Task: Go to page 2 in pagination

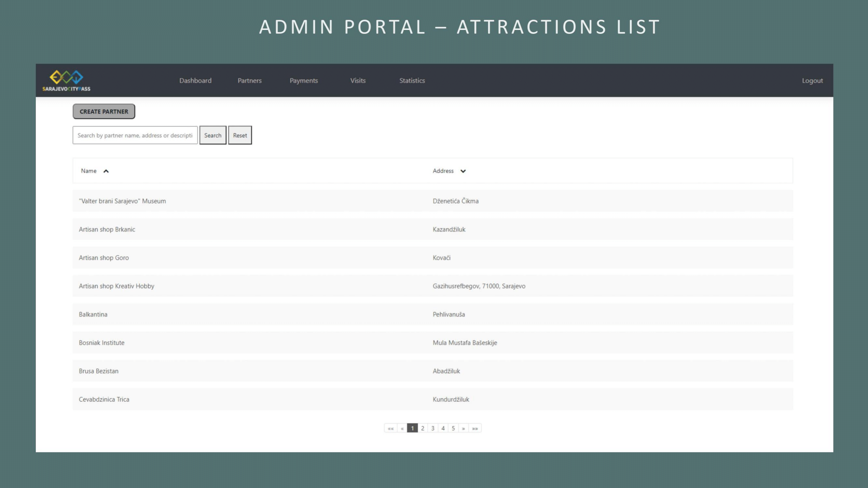Action: tap(422, 428)
